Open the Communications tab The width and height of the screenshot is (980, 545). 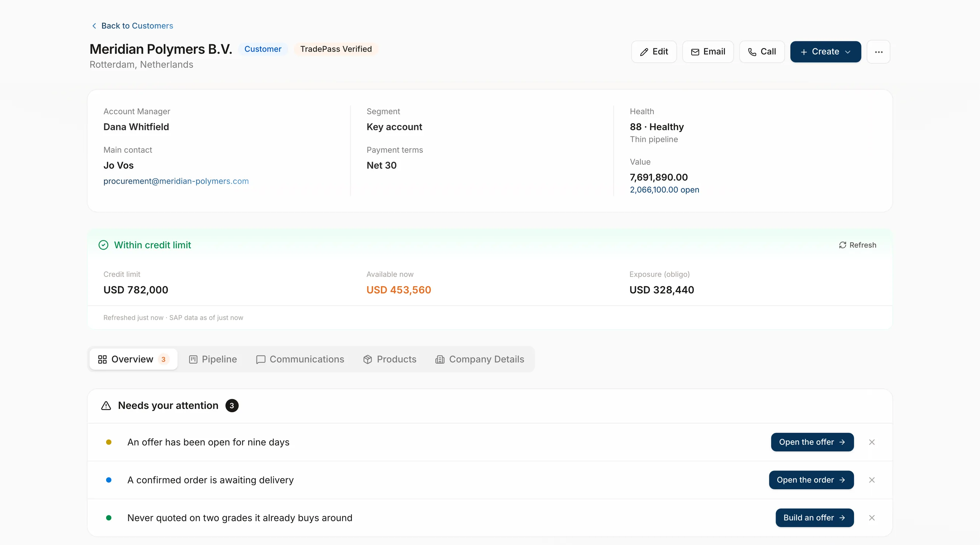pos(300,359)
